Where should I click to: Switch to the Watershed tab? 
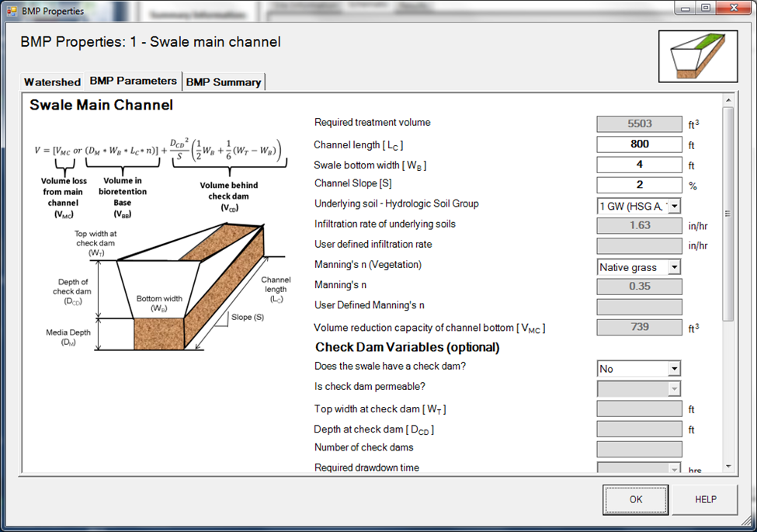coord(52,82)
